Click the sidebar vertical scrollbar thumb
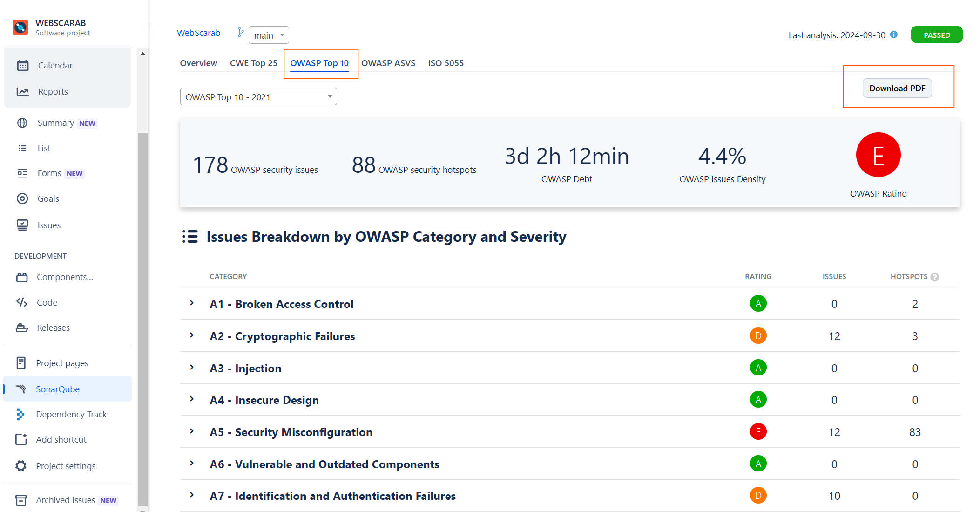The image size is (980, 512). 142,319
